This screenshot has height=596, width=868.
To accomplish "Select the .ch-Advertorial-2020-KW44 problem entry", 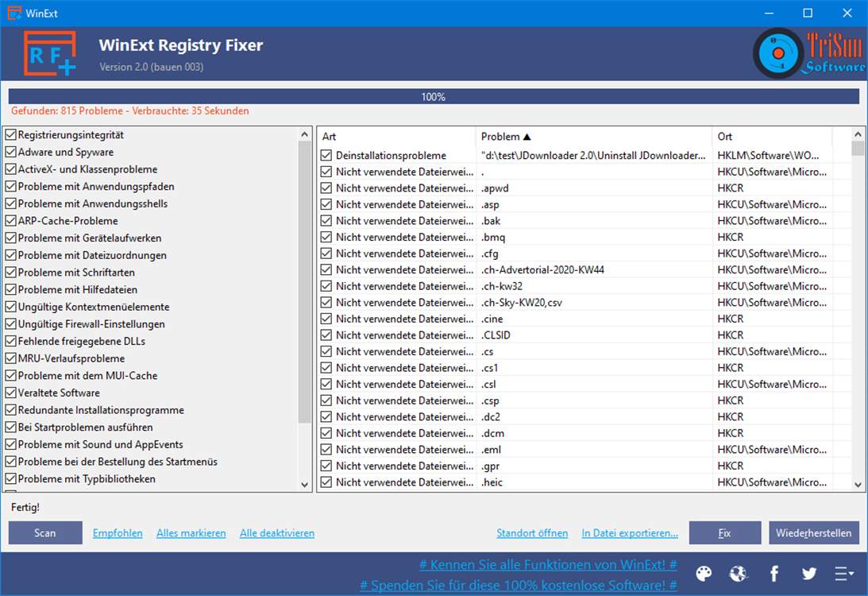I will coord(542,269).
